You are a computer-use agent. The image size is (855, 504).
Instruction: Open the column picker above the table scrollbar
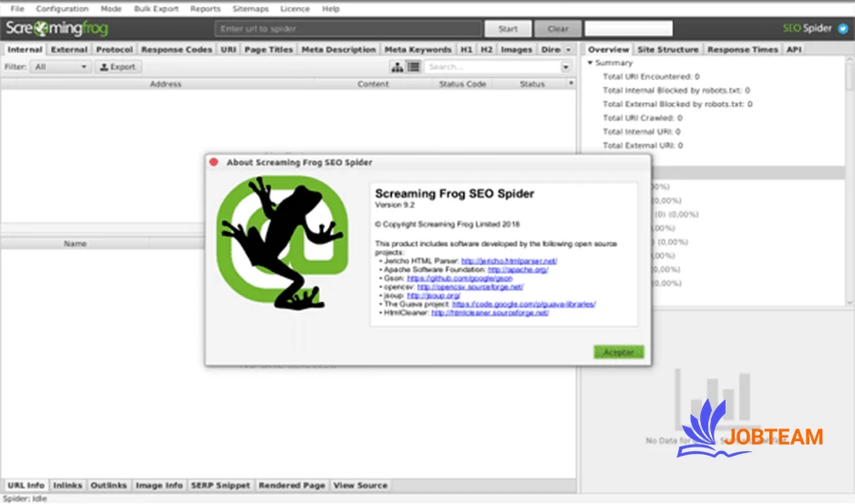click(x=572, y=83)
